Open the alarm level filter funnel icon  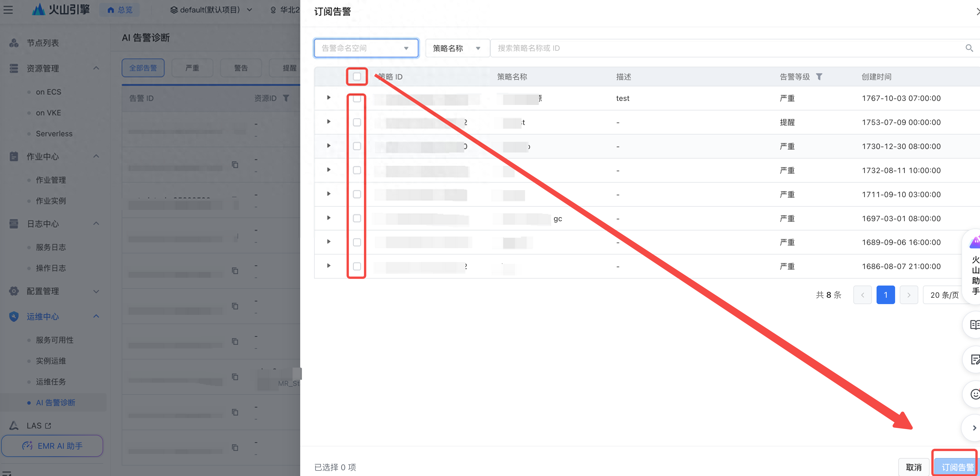pos(819,77)
